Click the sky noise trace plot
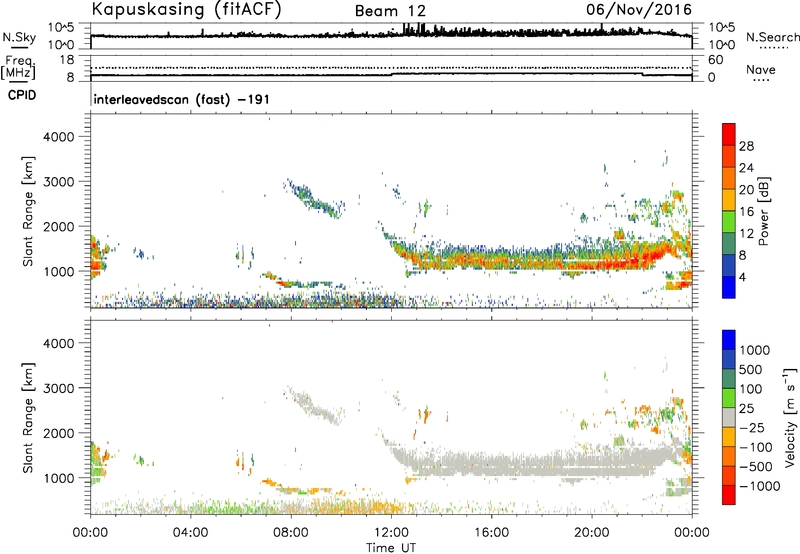 click(391, 36)
